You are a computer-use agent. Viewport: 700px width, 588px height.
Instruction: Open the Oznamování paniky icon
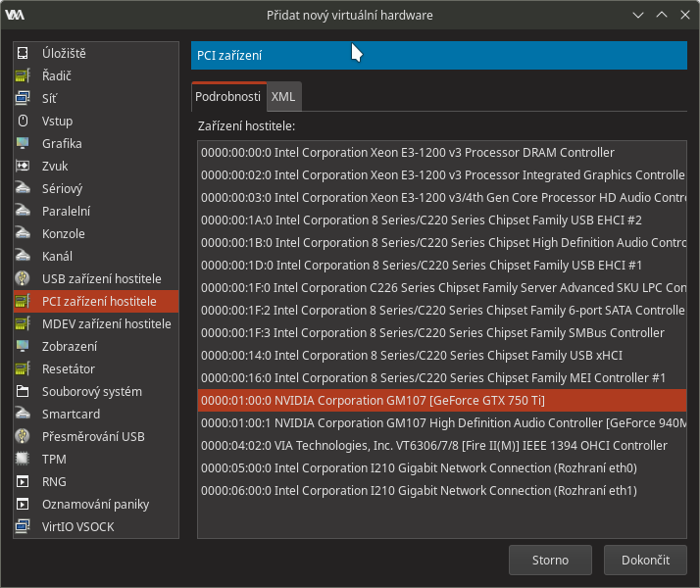point(23,504)
